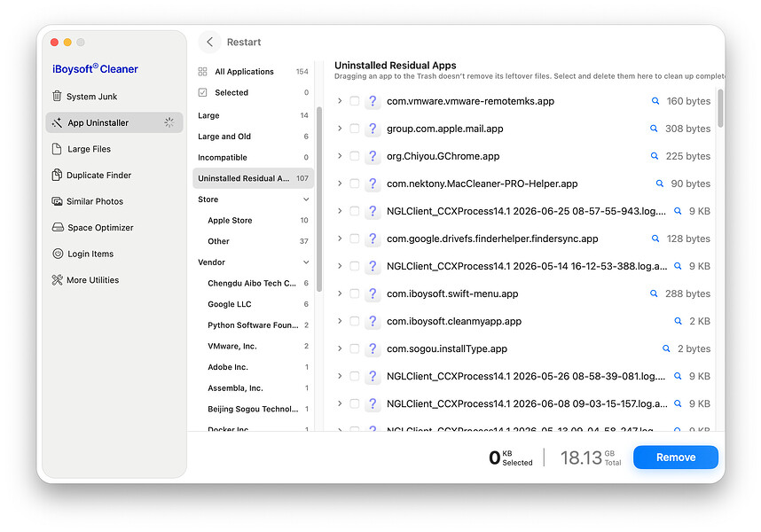Image resolution: width=761 pixels, height=532 pixels.
Task: Check the group.com.apple.mail.app checkbox
Action: [355, 129]
